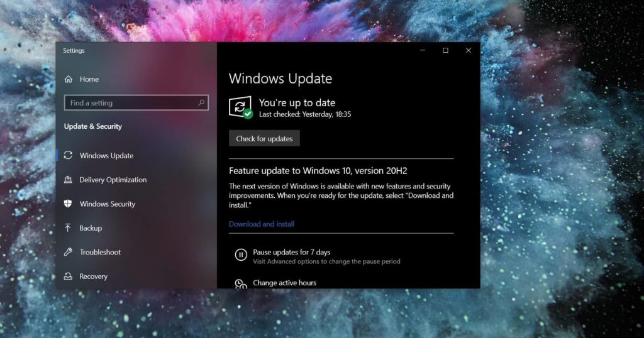Click the You're up to date text
The width and height of the screenshot is (644, 338).
tap(297, 102)
